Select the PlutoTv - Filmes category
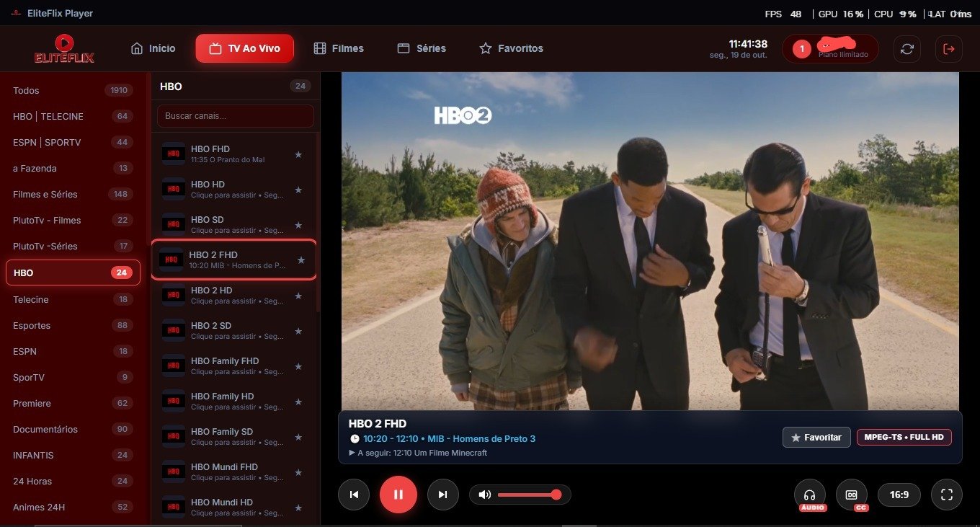Image resolution: width=980 pixels, height=527 pixels. click(x=72, y=220)
